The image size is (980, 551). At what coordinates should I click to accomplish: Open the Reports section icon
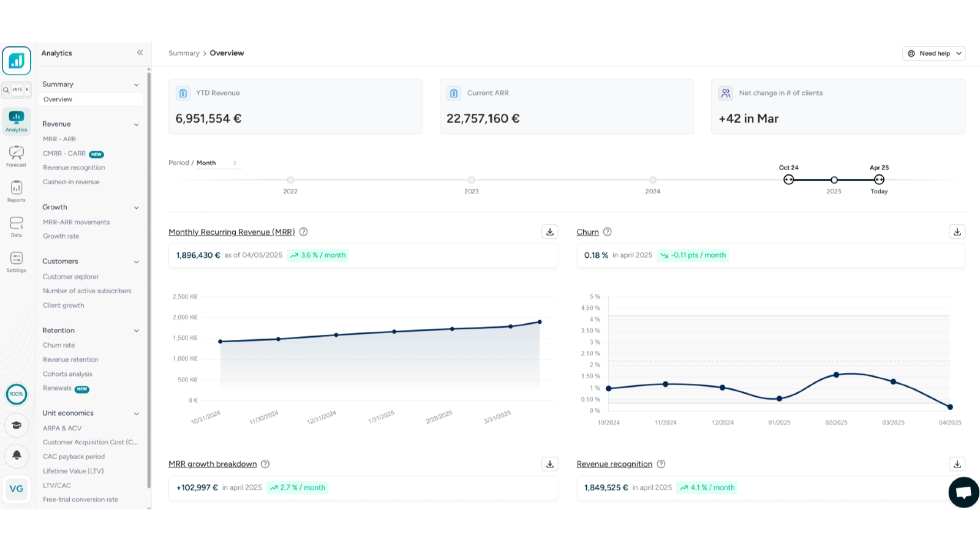[x=17, y=191]
